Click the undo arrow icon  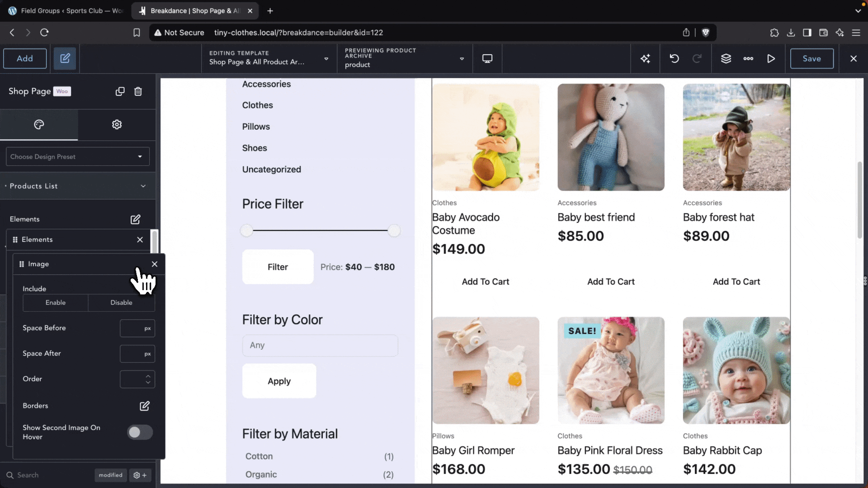674,59
